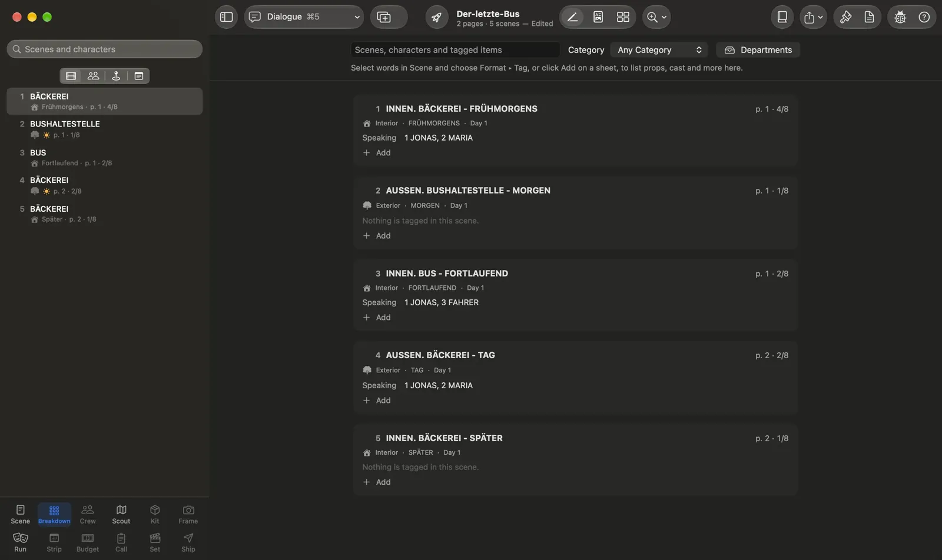Select scene 3 BUS in sidebar

[105, 157]
